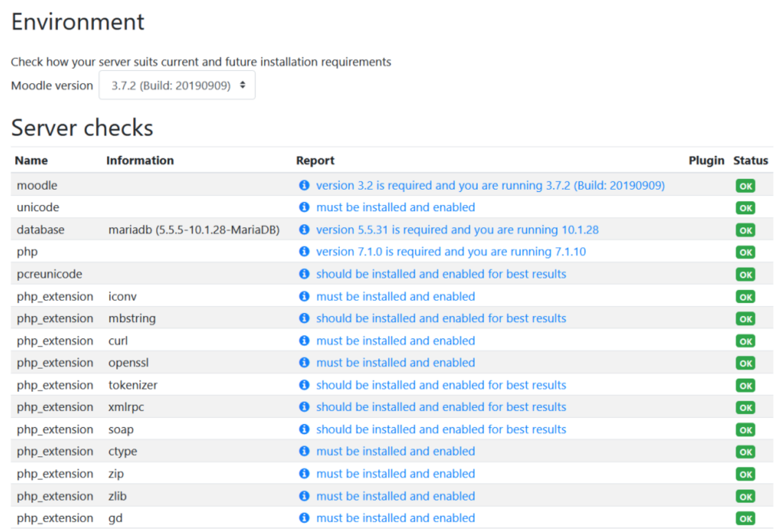Click info icon in the ctype row
784x532 pixels.
304,451
